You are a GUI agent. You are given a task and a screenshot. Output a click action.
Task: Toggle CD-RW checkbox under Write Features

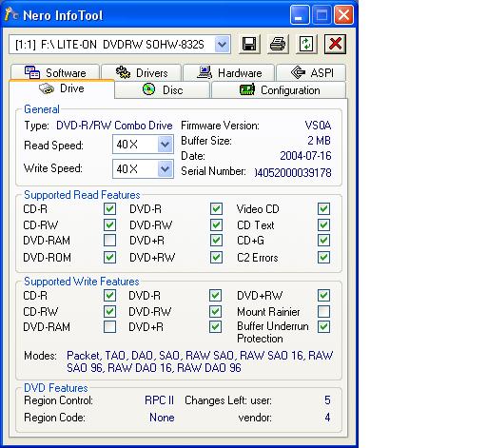109,311
